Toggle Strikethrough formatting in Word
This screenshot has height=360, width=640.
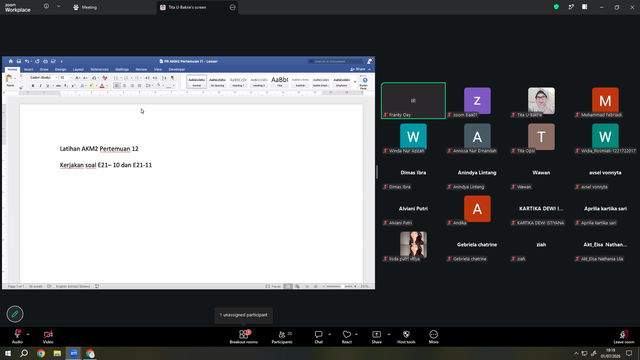(x=58, y=86)
